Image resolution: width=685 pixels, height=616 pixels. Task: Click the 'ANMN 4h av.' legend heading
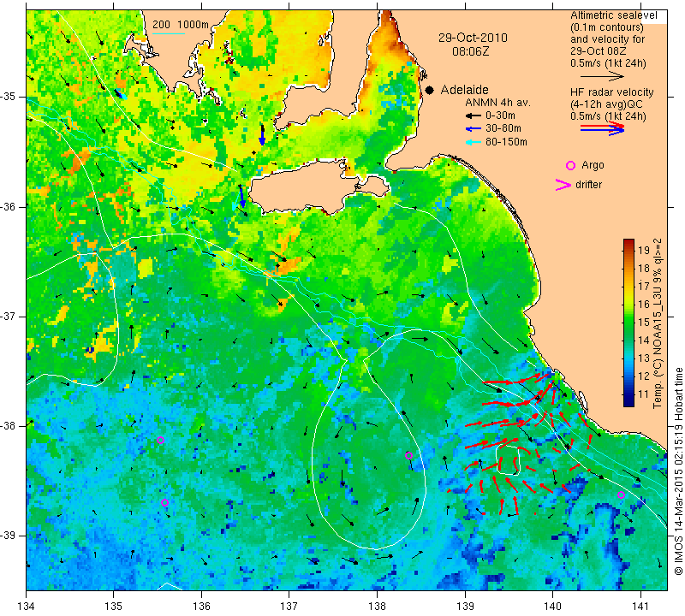pyautogui.click(x=497, y=103)
